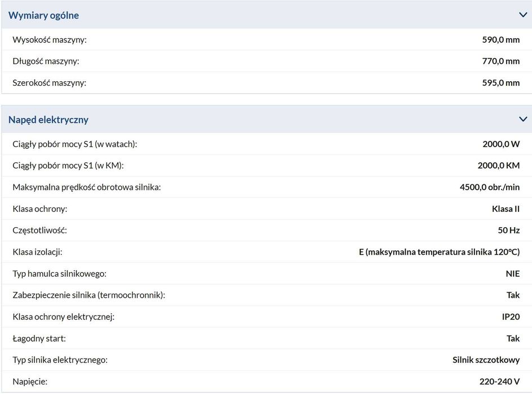
Task: Collapse the Wymiary ogólne section chevron
Action: [522, 15]
